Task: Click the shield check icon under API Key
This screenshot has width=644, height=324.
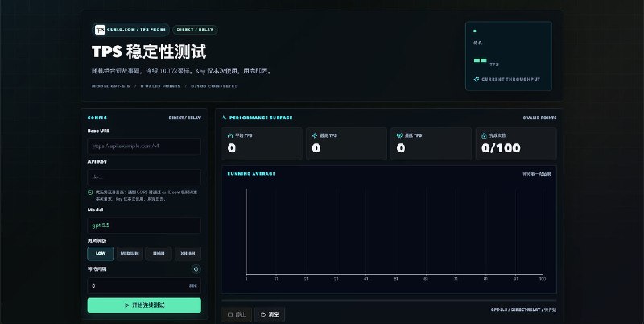Action: point(90,193)
